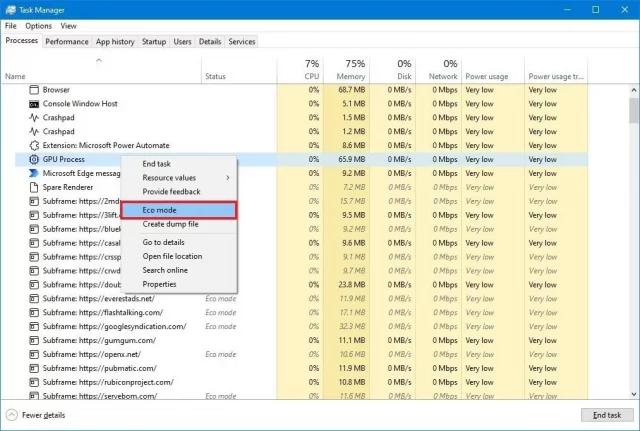Sort by the Disk column header

click(393, 71)
